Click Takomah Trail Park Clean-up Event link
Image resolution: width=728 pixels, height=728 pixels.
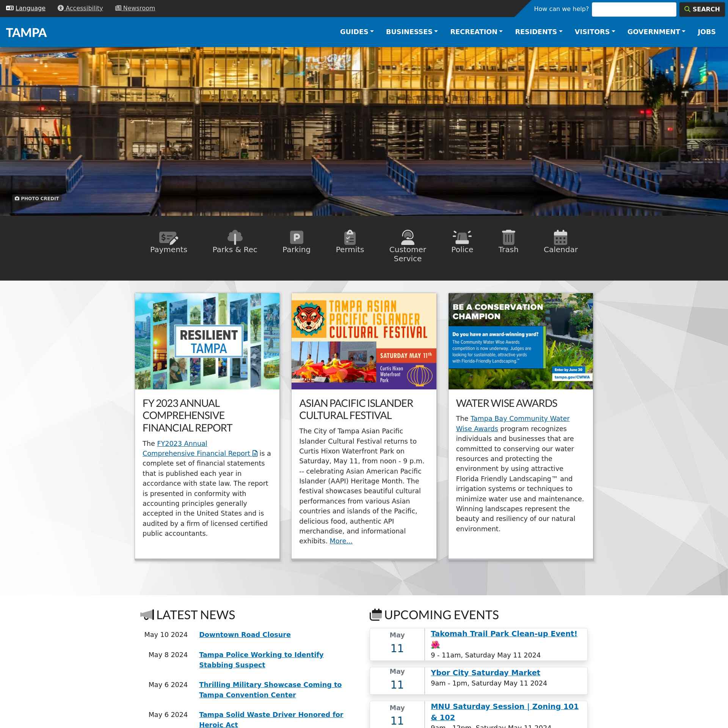click(x=504, y=633)
